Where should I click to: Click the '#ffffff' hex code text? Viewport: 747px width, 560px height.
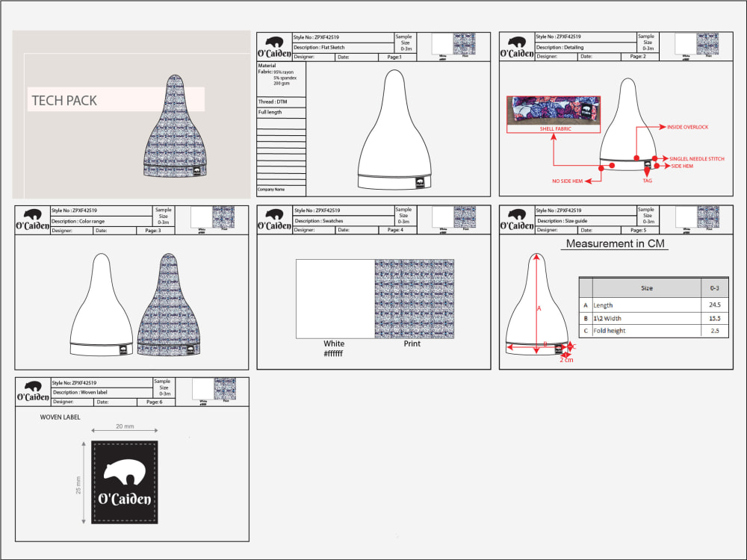tap(333, 353)
